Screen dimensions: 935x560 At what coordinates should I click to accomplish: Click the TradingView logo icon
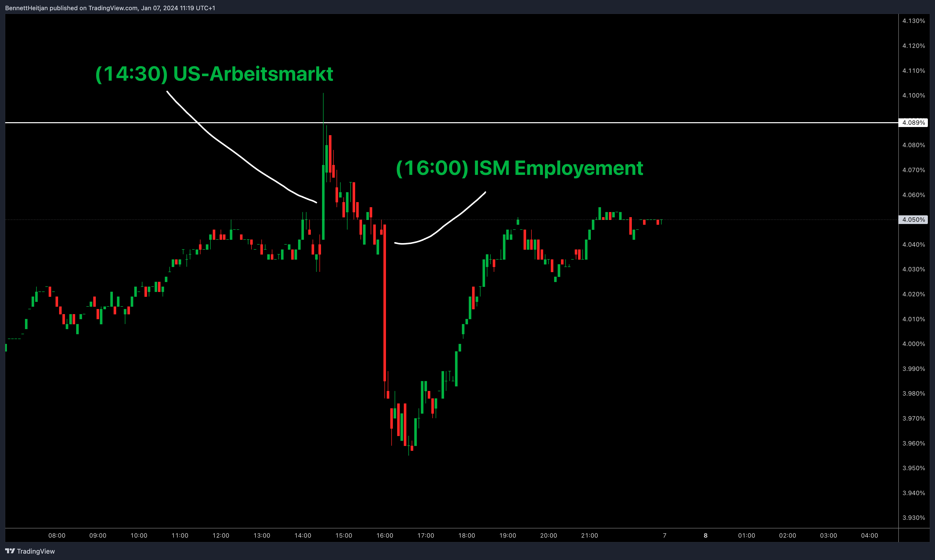(x=10, y=551)
